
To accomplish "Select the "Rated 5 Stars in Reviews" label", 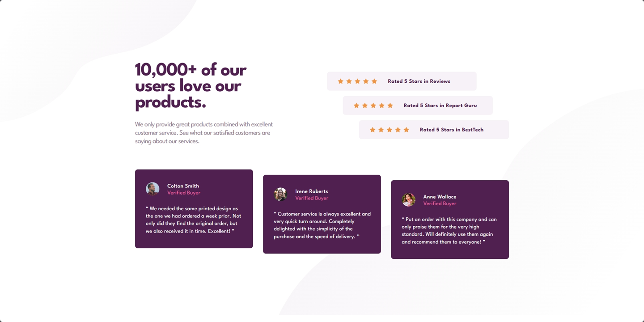I will [419, 81].
